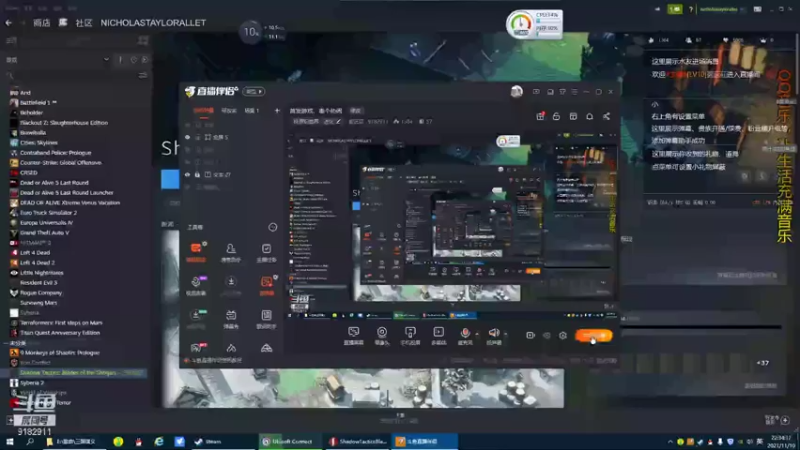Click the Steam library search field
This screenshot has width=800, height=450.
pos(71,76)
